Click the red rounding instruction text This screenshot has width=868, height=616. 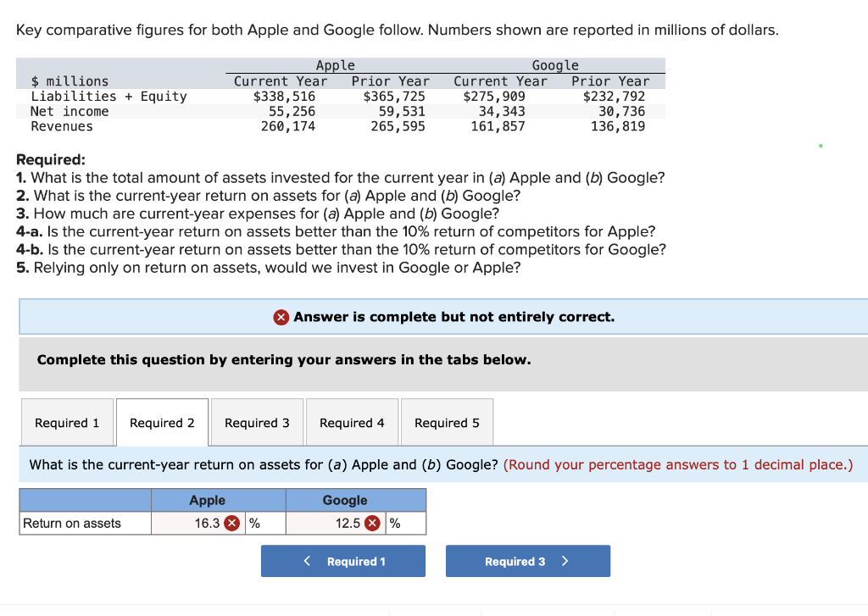coord(678,464)
